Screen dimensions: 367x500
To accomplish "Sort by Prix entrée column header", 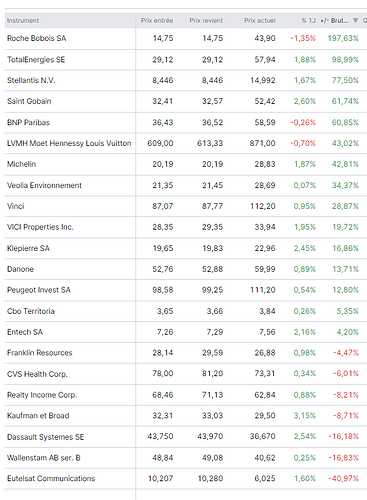I will tap(157, 21).
